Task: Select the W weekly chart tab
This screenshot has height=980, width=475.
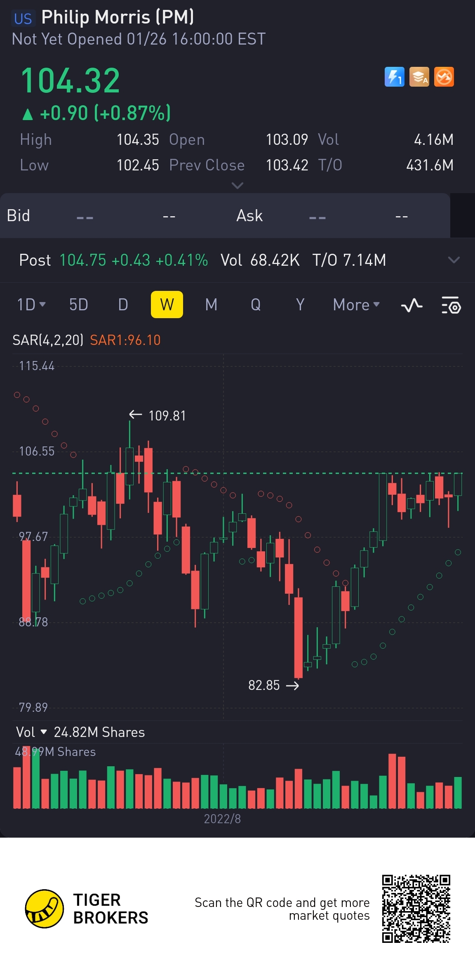Action: [167, 305]
